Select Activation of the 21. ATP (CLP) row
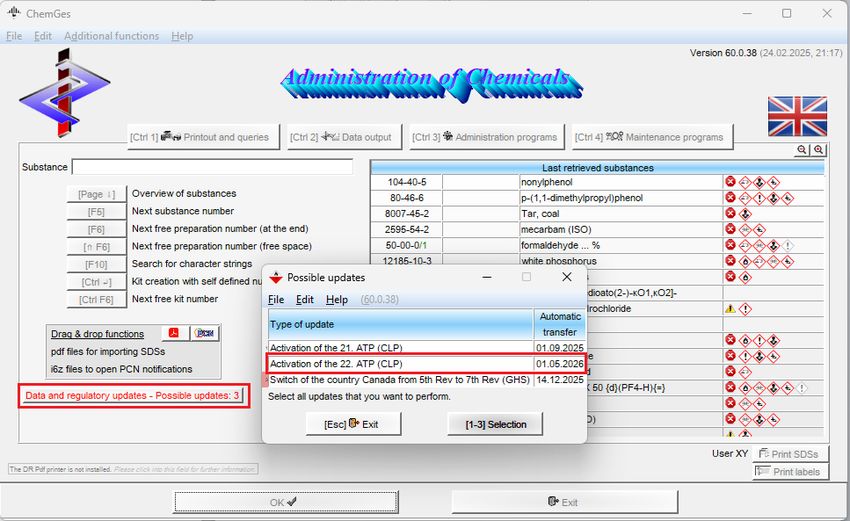The image size is (850, 521). (x=427, y=348)
